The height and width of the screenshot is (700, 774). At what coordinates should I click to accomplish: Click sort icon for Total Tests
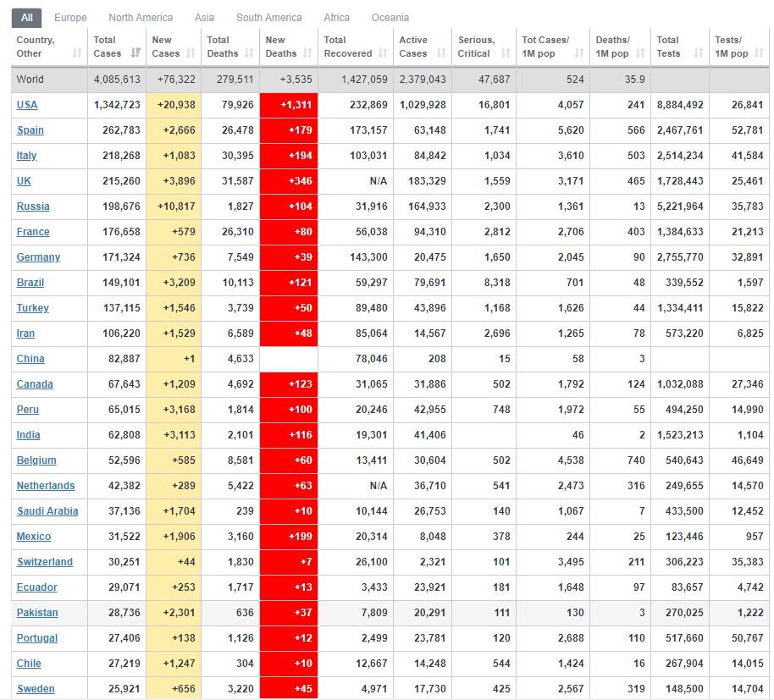(699, 53)
